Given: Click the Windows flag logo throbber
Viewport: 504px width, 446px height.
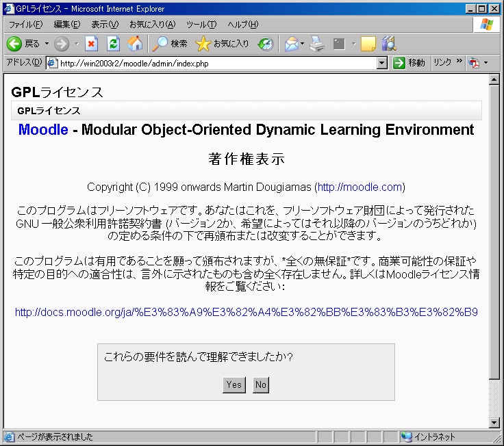Looking at the screenshot, I should (x=486, y=25).
